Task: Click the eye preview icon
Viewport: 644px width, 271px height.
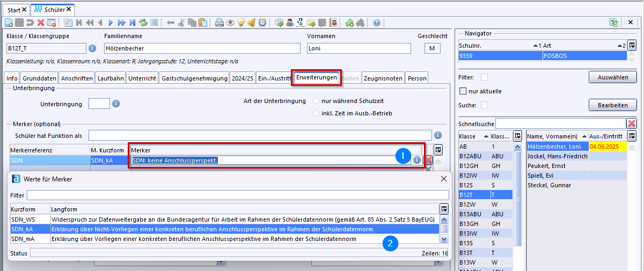Action: coord(230,23)
